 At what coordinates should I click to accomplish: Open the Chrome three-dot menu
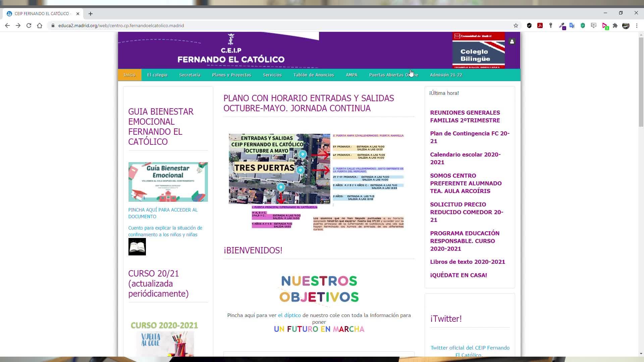click(637, 25)
